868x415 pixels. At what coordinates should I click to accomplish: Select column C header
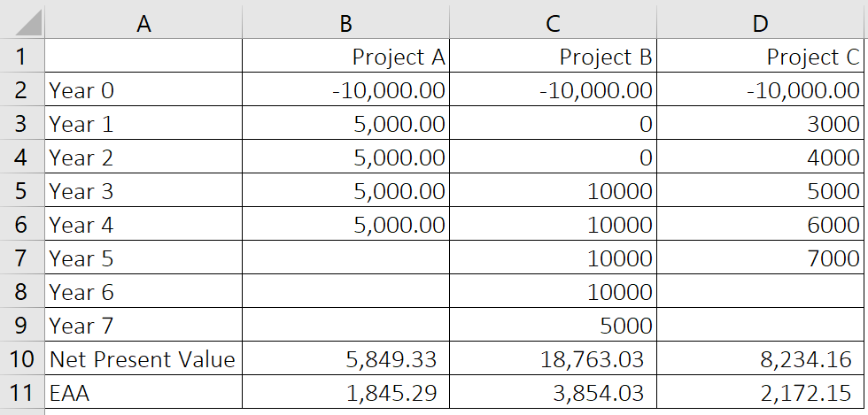tap(553, 24)
